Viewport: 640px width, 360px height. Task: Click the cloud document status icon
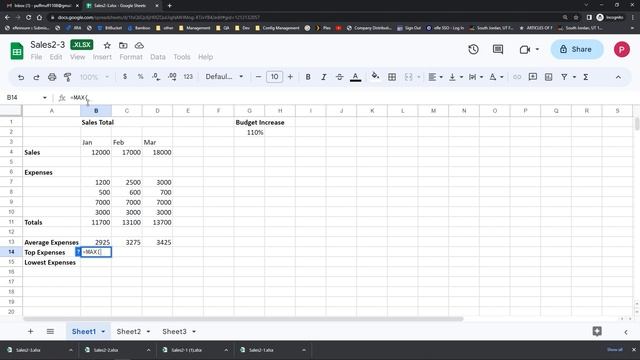pyautogui.click(x=139, y=45)
